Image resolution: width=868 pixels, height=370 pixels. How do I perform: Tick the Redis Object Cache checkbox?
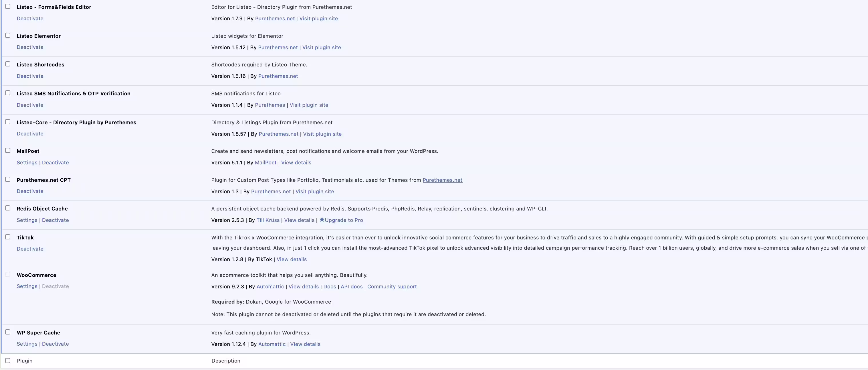[x=8, y=208]
